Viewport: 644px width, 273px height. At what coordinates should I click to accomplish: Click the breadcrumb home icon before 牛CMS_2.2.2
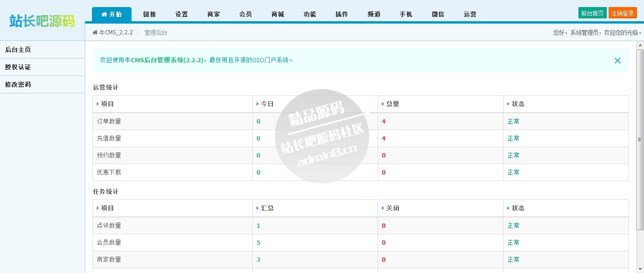(94, 32)
